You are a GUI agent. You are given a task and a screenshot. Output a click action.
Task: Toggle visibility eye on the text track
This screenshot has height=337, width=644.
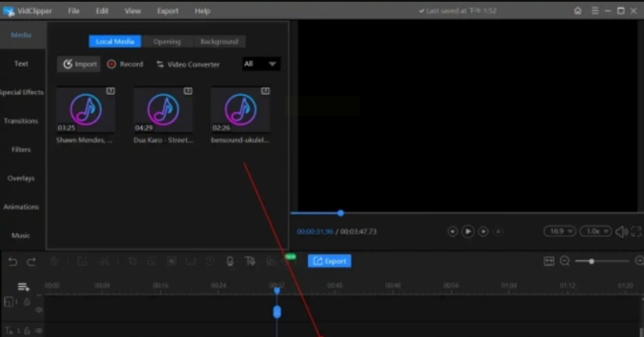(x=39, y=331)
